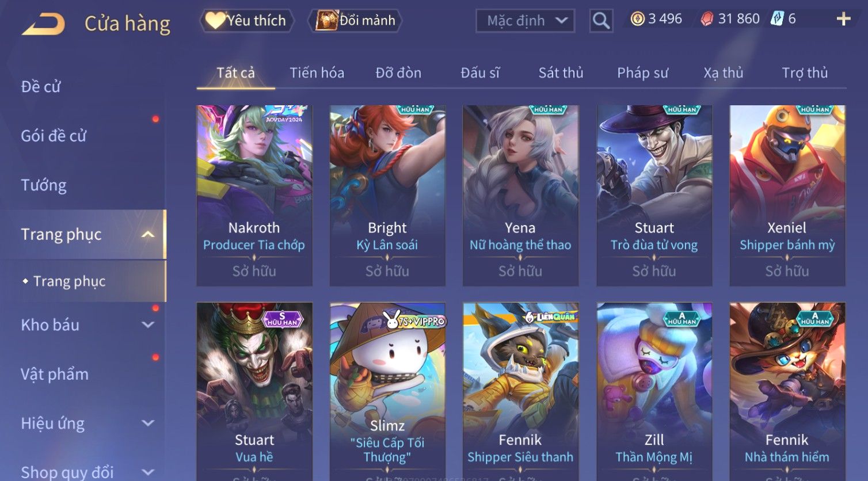Expand the Kho báu section
Image resolution: width=868 pixels, height=481 pixels.
pos(148,325)
